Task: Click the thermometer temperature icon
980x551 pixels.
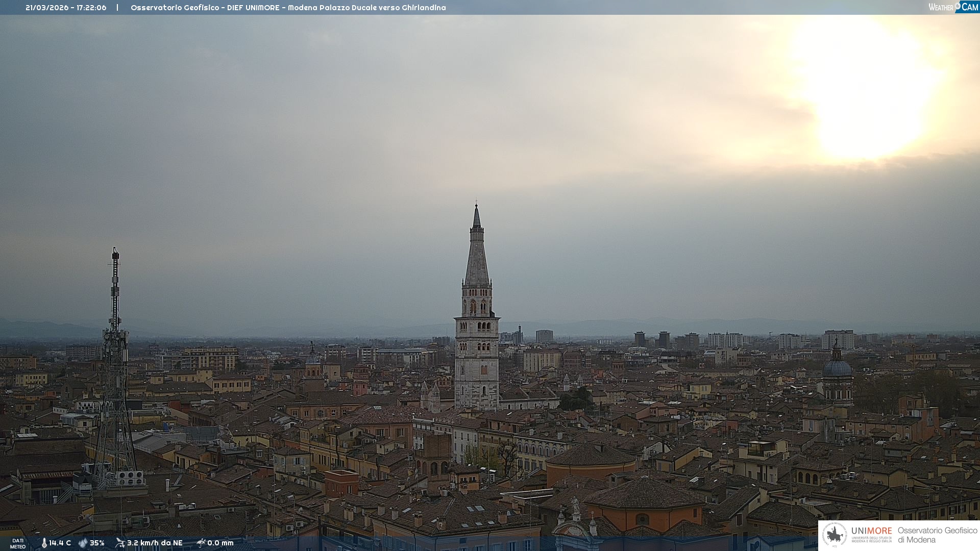Action: pos(44,543)
